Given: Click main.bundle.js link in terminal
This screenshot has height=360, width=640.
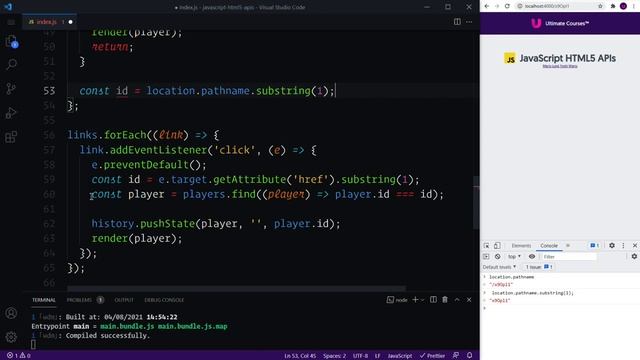Looking at the screenshot, I should [127, 327].
